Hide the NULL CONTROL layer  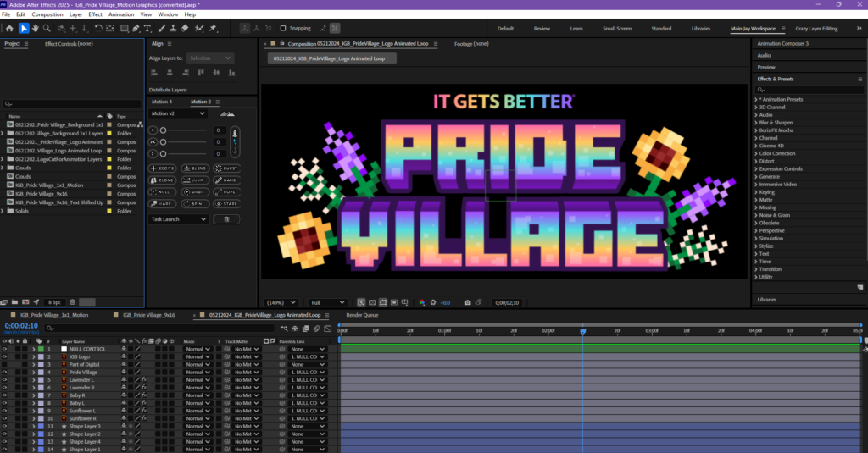(4, 350)
